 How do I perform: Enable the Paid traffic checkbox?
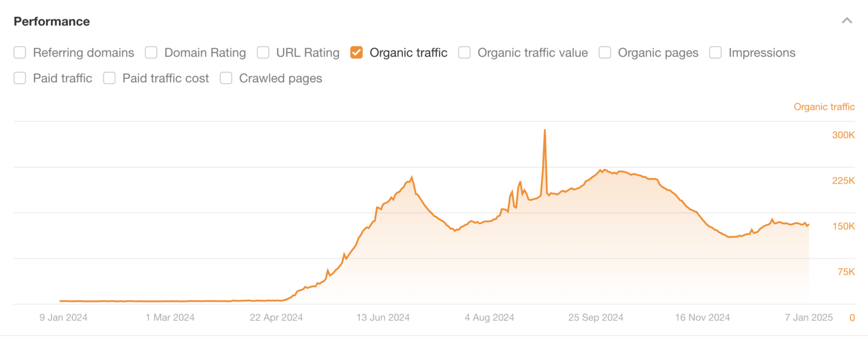(x=20, y=78)
